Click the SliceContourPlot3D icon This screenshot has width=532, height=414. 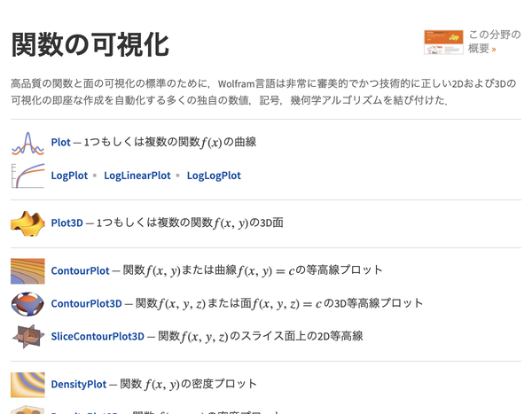27,336
